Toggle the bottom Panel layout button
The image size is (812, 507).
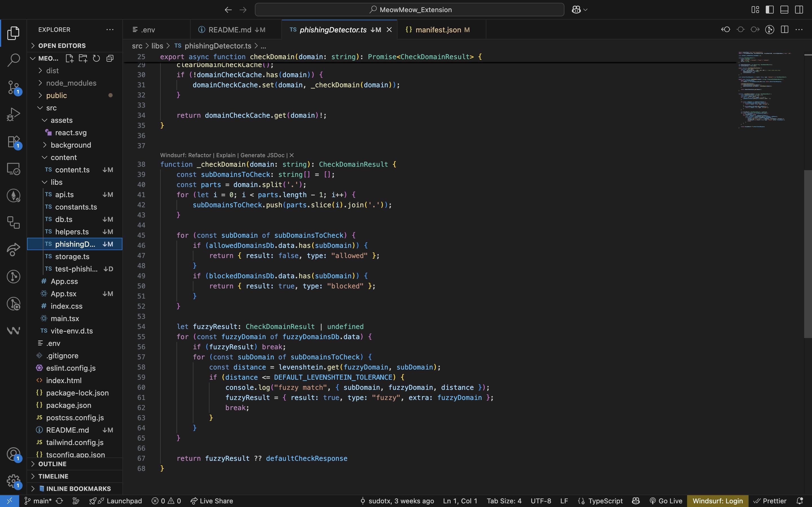click(x=784, y=10)
